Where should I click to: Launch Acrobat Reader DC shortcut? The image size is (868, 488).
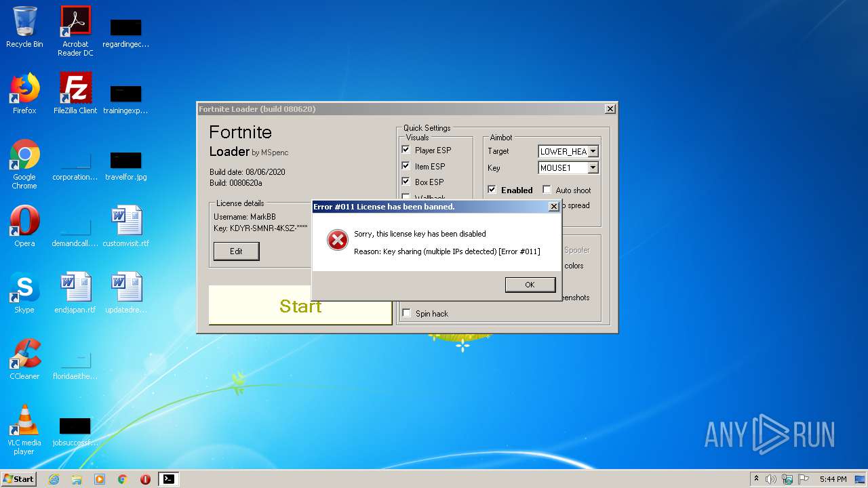[75, 32]
